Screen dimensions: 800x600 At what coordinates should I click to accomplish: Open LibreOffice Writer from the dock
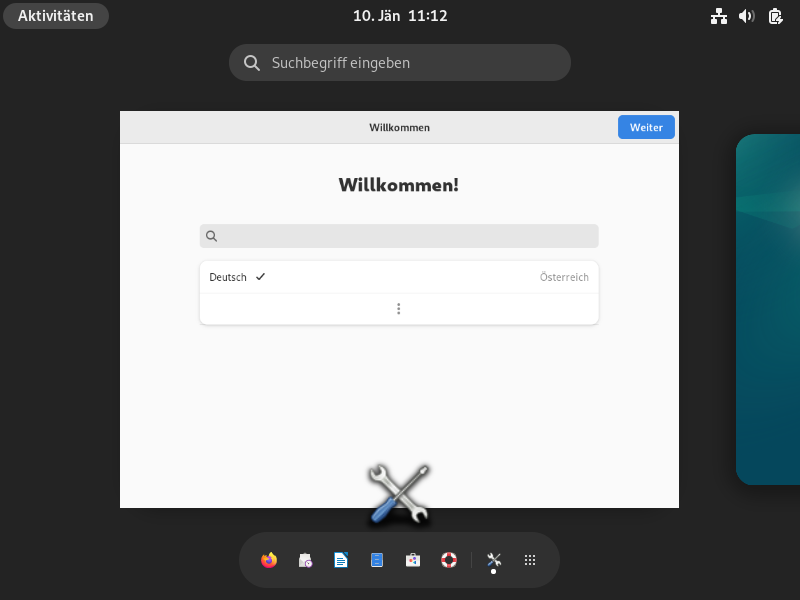tap(341, 560)
